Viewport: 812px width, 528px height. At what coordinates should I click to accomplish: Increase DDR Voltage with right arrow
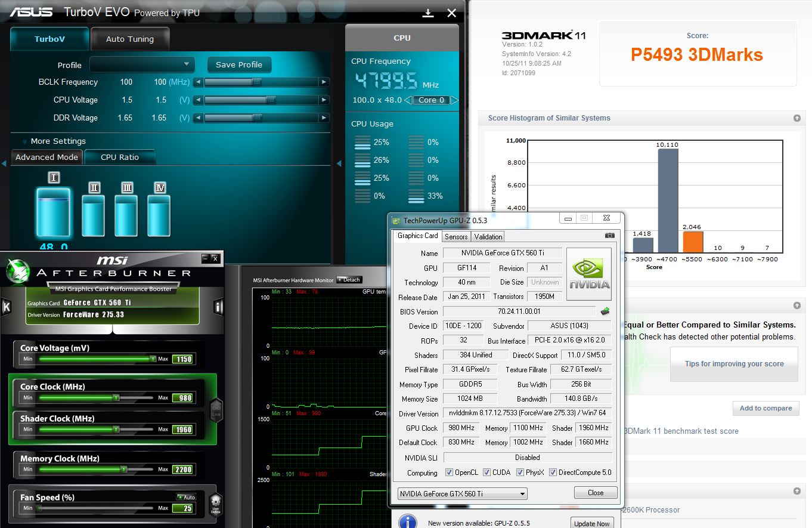coord(324,118)
